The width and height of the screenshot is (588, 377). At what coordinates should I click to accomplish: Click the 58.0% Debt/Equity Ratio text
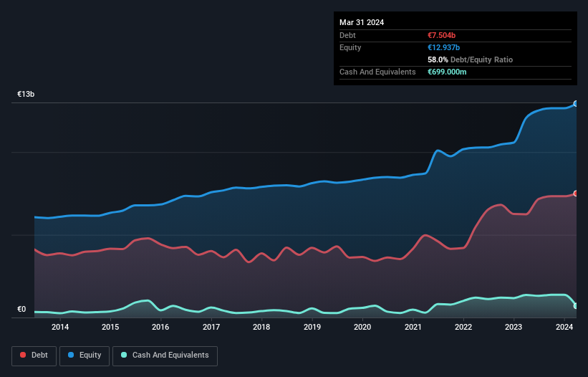[x=471, y=59]
